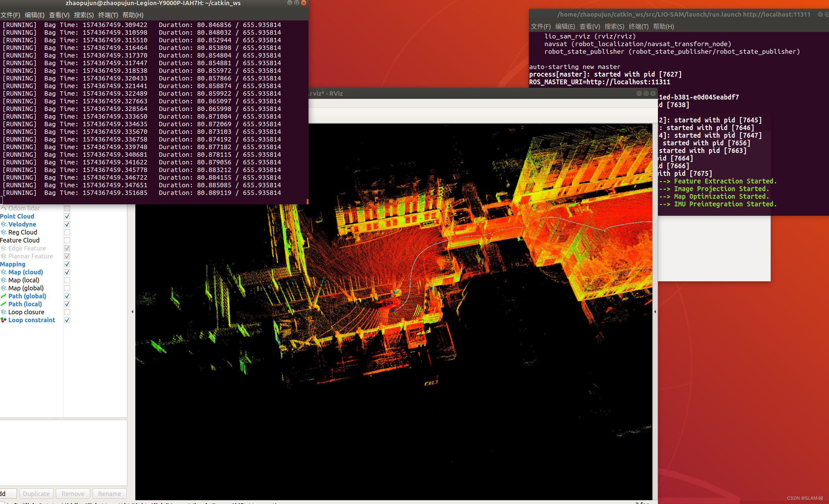
Task: Click the Map (cloud) point cloud icon
Action: pos(3,272)
